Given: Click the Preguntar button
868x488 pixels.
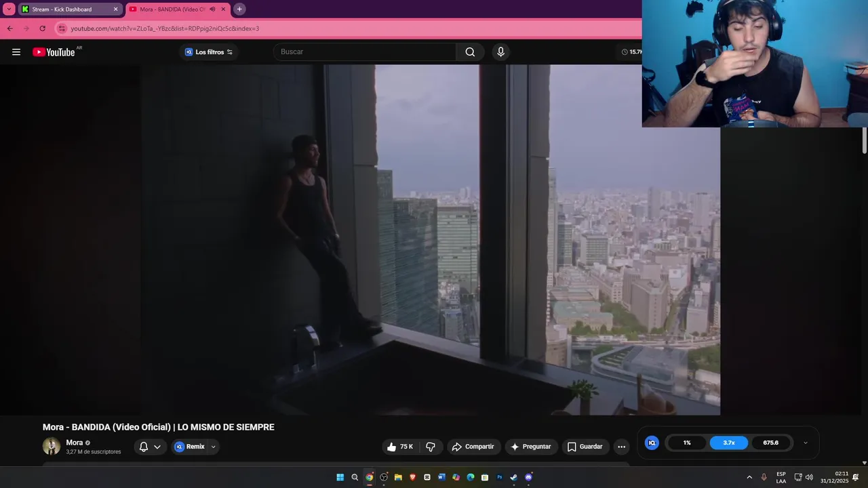Looking at the screenshot, I should [x=531, y=447].
